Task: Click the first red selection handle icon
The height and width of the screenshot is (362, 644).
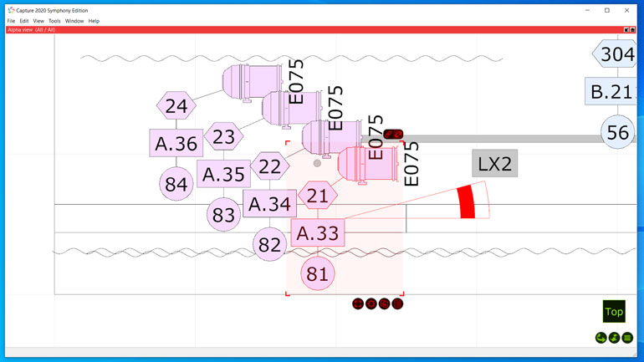Action: pos(358,303)
